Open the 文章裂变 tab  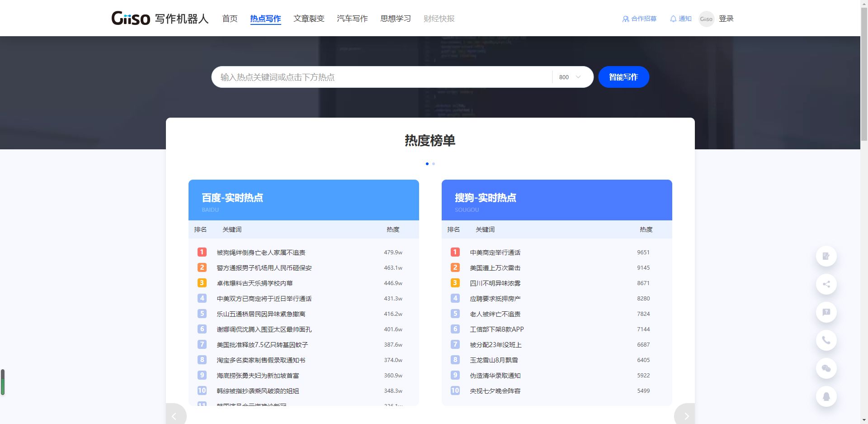[309, 19]
